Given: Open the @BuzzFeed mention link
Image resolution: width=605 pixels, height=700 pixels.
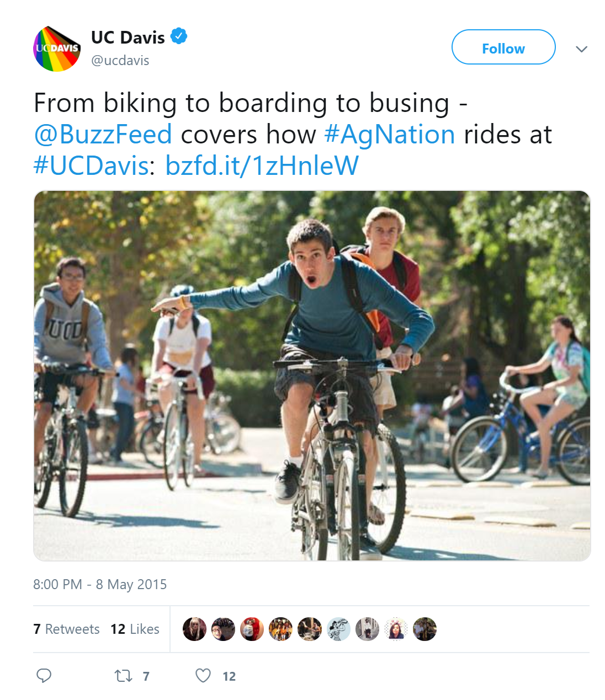Looking at the screenshot, I should [103, 135].
